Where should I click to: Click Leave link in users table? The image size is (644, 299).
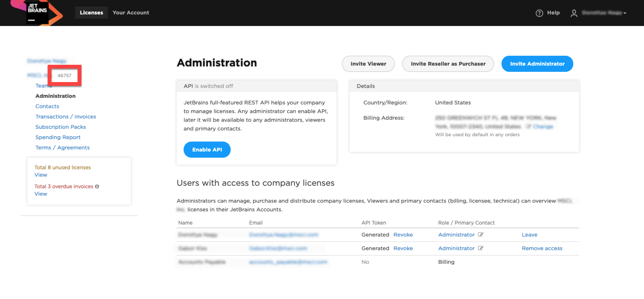point(529,234)
